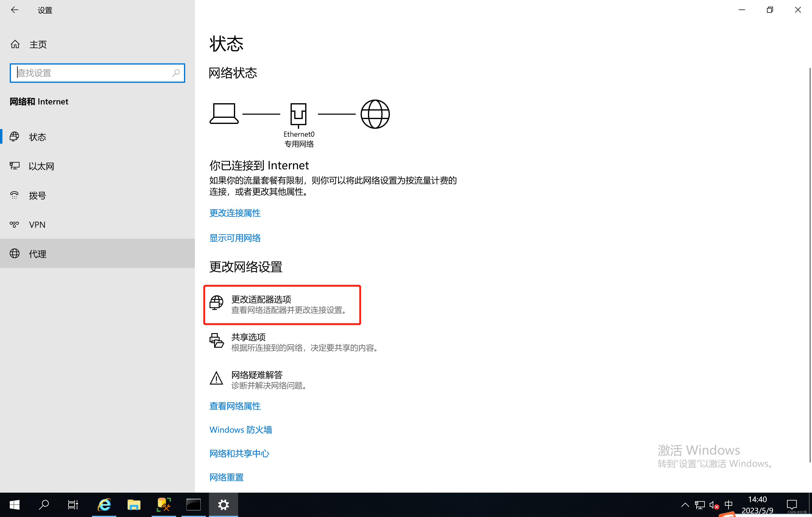The height and width of the screenshot is (517, 812).
Task: Open 共享选项 sharing options
Action: coord(248,337)
